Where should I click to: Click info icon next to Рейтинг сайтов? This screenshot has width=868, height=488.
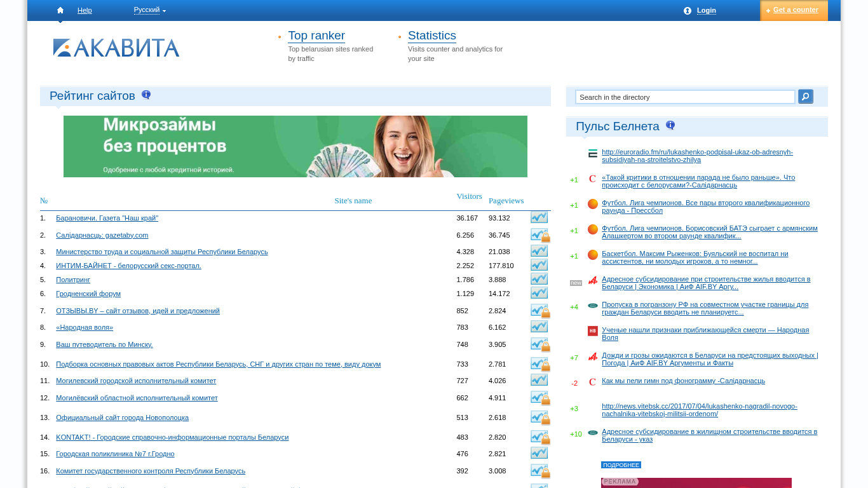pos(146,95)
